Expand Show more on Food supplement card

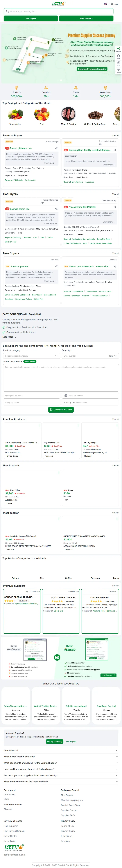pos(50,281)
